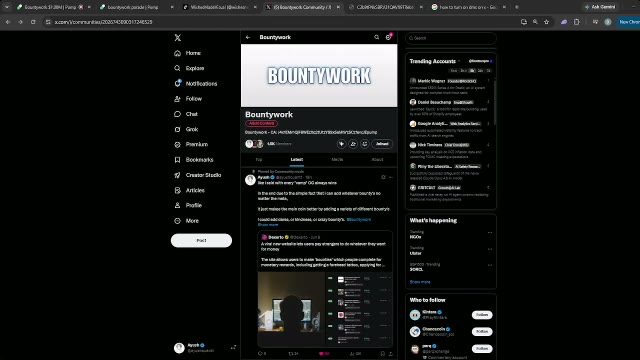Click Show more on the pinned post

(x=268, y=224)
